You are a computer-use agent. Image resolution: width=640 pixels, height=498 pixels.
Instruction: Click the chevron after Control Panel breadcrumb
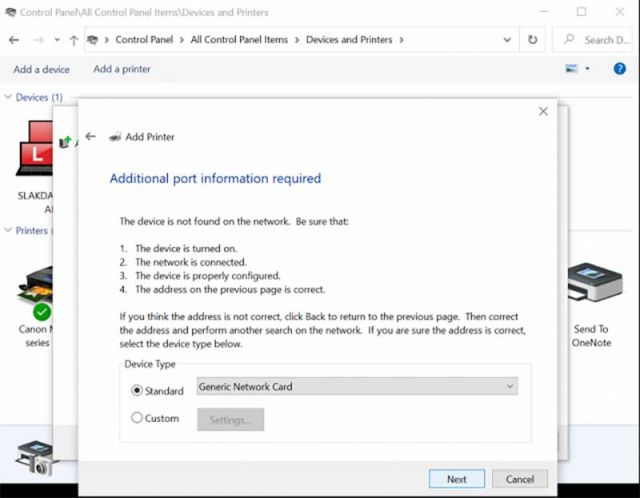[182, 40]
